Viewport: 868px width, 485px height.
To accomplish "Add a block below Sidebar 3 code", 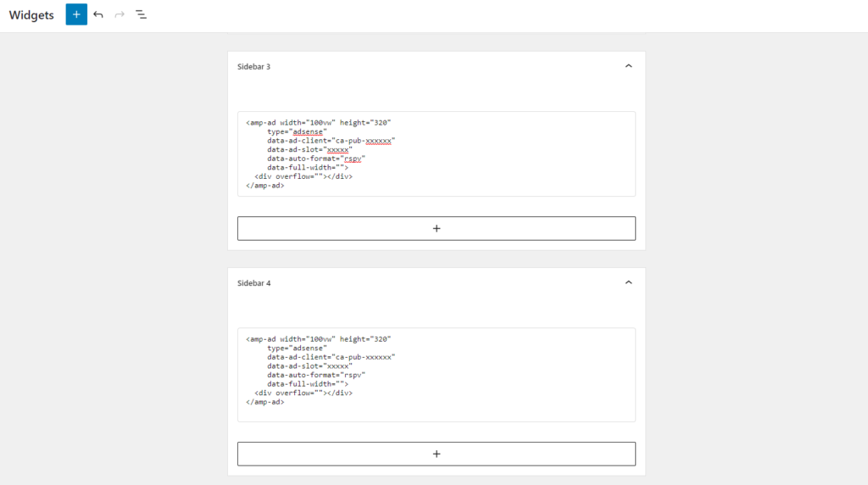I will (x=437, y=228).
